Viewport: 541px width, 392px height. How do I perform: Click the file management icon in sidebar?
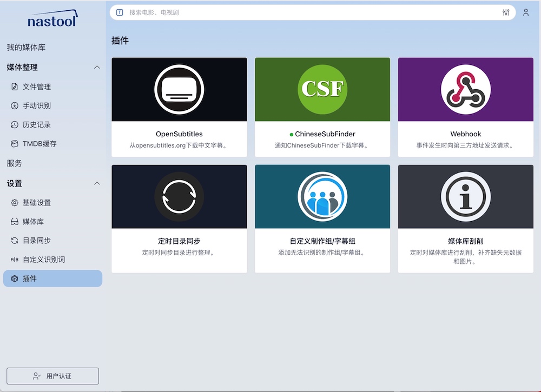15,87
